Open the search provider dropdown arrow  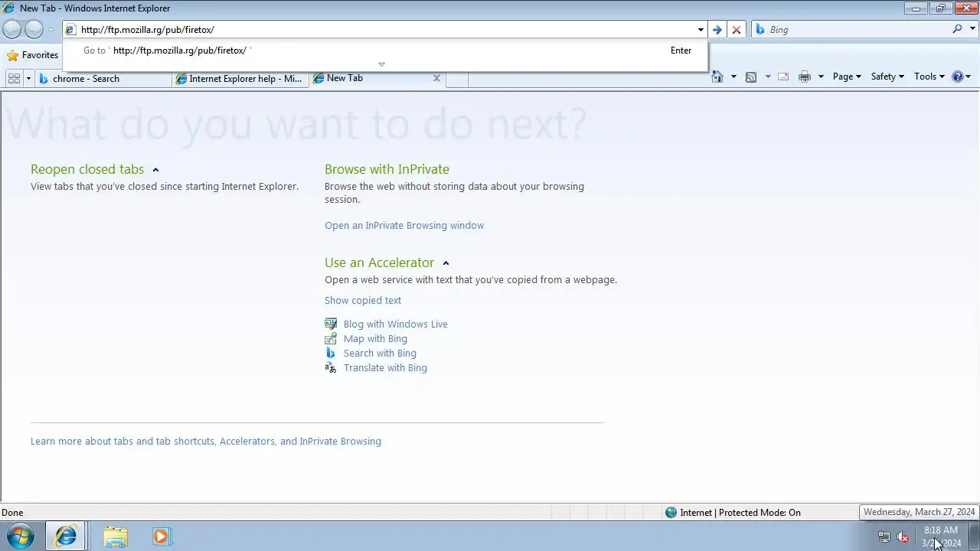[973, 30]
